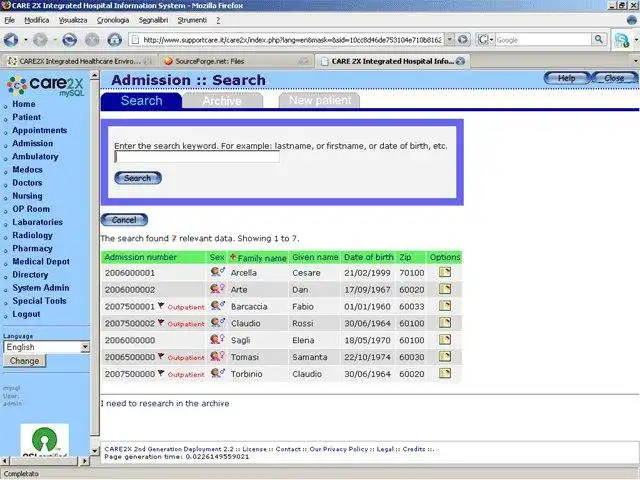Click the sex icon of Arcella
640x480 pixels.
tap(218, 271)
